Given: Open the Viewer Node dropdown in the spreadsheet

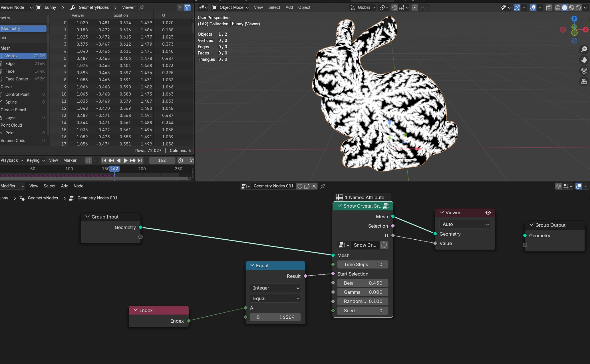Looking at the screenshot, I should [x=16, y=8].
